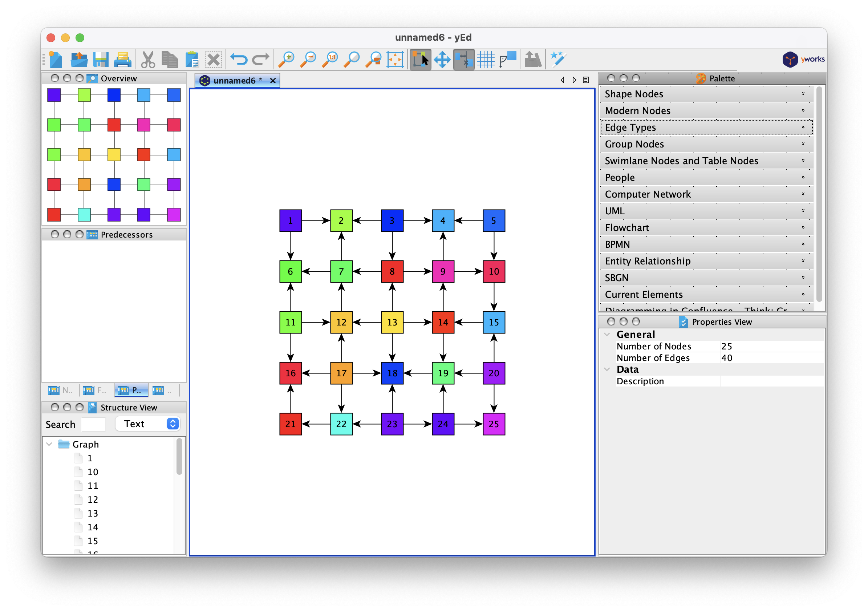Viewport: 868px width, 611px height.
Task: Click the Fit Content icon
Action: [395, 59]
